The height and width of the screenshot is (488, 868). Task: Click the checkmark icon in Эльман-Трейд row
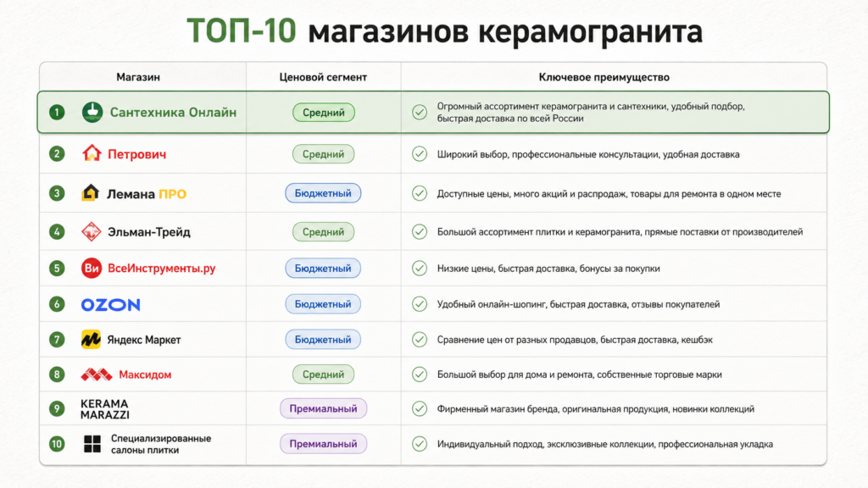tap(420, 232)
